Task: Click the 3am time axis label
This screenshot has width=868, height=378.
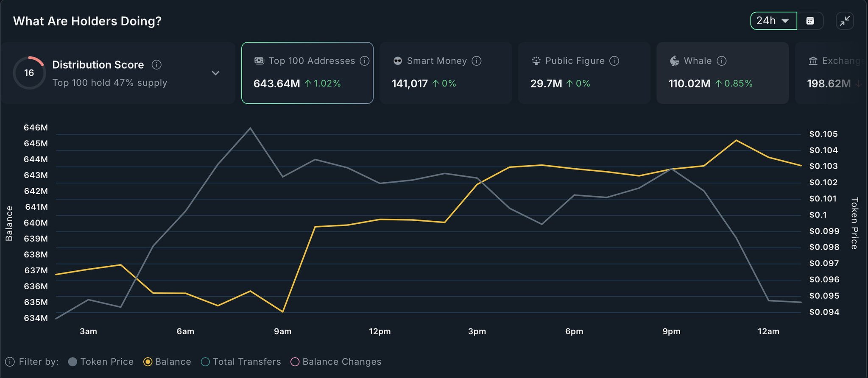Action: coord(88,331)
